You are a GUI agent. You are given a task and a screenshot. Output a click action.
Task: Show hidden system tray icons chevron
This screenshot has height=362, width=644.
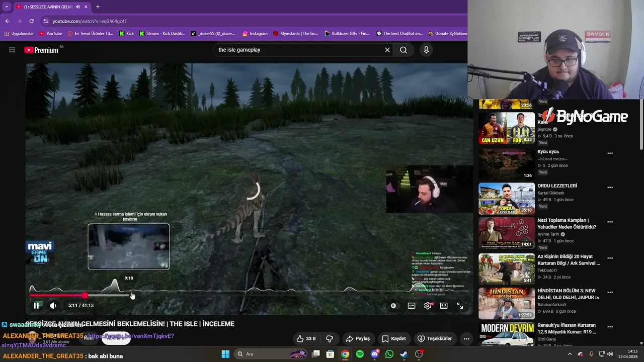(x=570, y=354)
